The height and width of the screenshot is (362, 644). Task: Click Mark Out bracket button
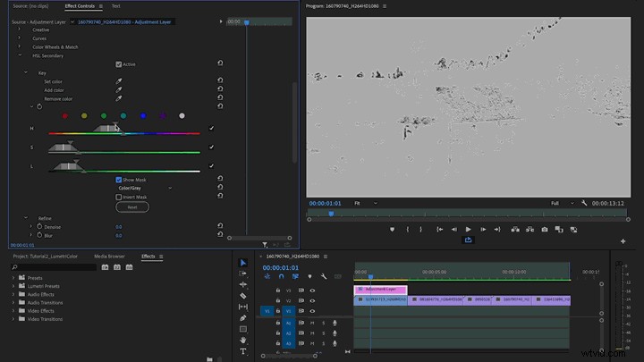pyautogui.click(x=421, y=230)
